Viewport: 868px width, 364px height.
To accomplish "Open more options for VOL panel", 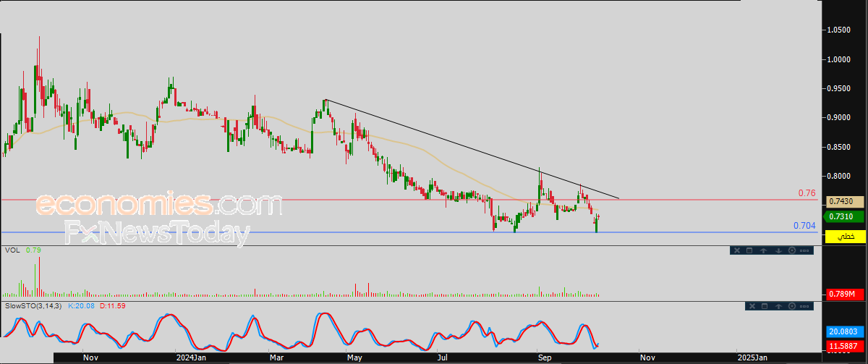I will (x=804, y=250).
